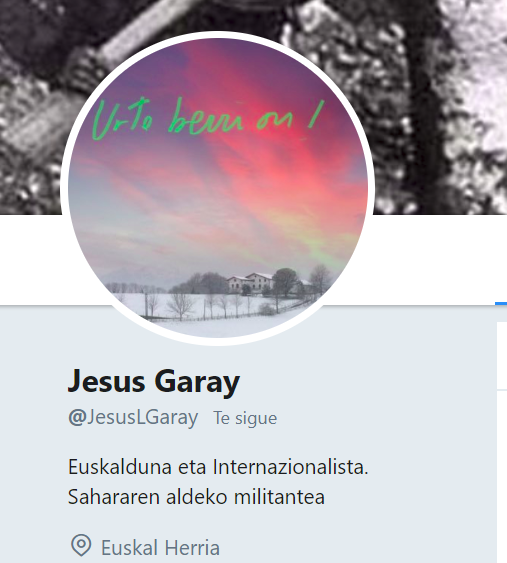Click the 'Sahararen aldeko militantea' bio line
507x563 pixels.
tap(196, 497)
